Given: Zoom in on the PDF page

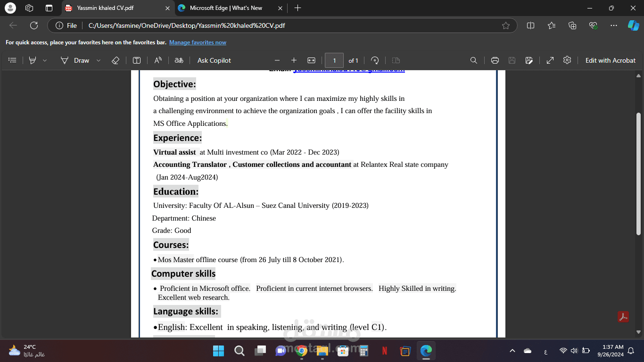Looking at the screenshot, I should tap(294, 60).
